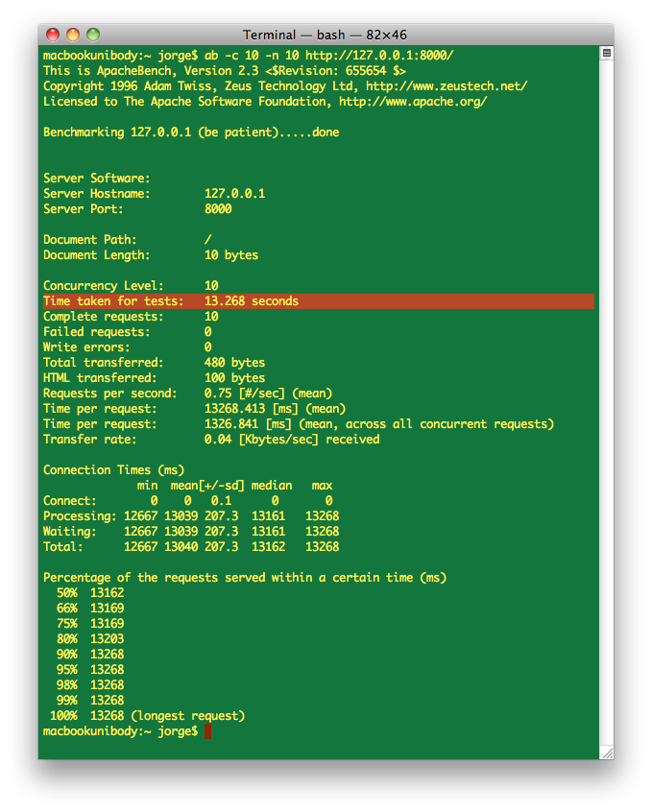Screen dimensions: 652x812
Task: Close the Terminal window with red button
Action: (53, 35)
